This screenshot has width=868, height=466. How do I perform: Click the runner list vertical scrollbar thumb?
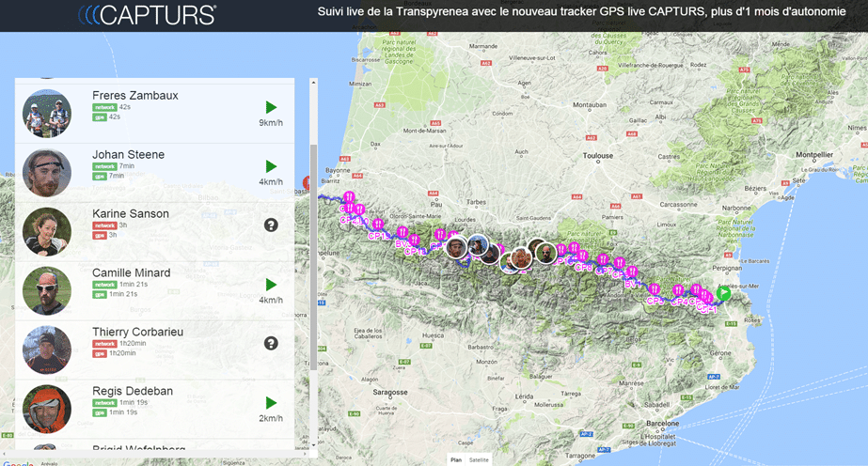tap(313, 257)
